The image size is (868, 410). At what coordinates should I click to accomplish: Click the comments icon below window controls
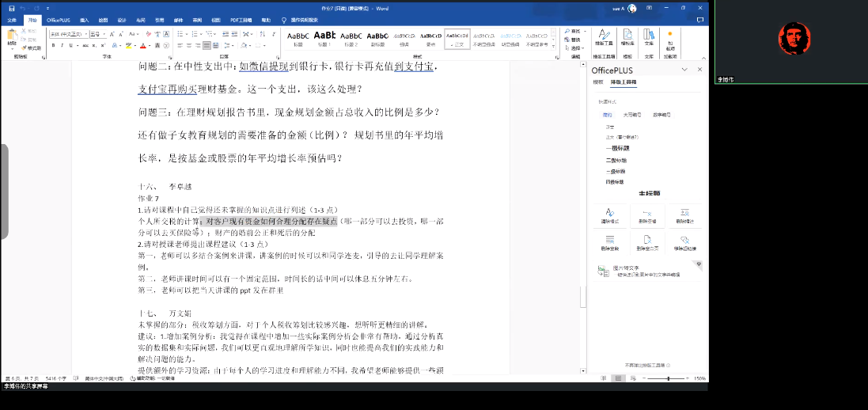point(700,20)
